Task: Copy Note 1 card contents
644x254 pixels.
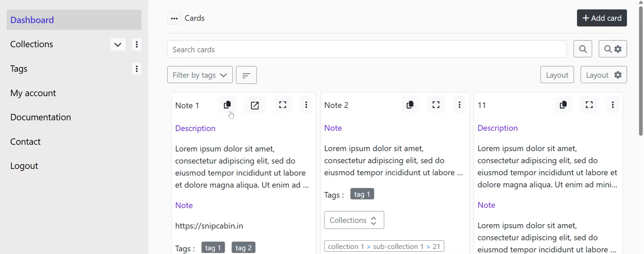Action: point(227,105)
